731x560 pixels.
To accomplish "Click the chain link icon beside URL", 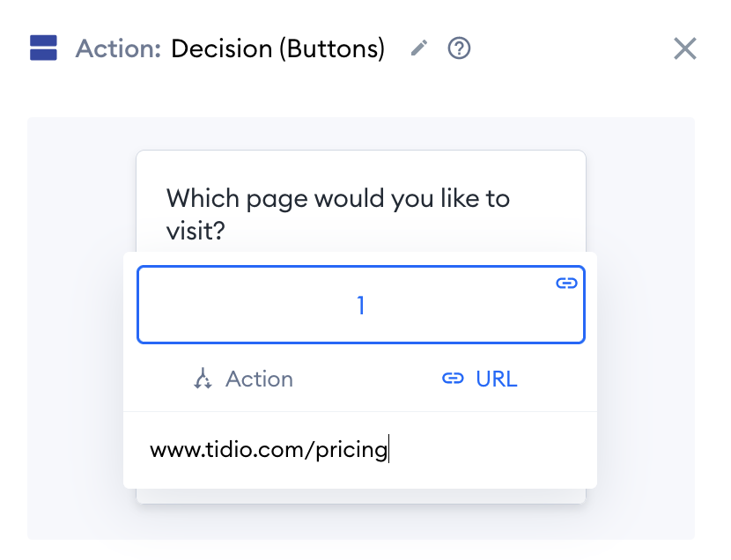I will (x=453, y=379).
